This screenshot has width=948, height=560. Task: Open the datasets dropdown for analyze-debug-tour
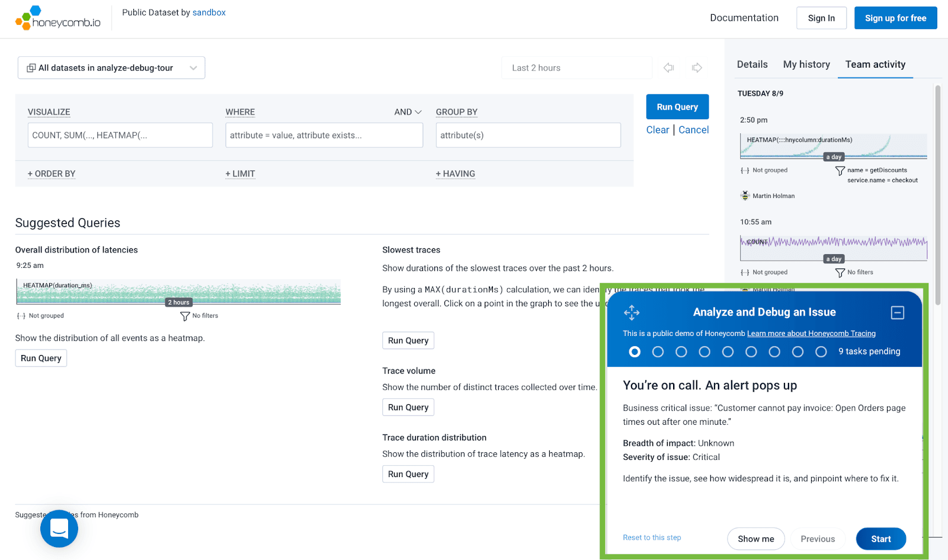[x=111, y=68]
